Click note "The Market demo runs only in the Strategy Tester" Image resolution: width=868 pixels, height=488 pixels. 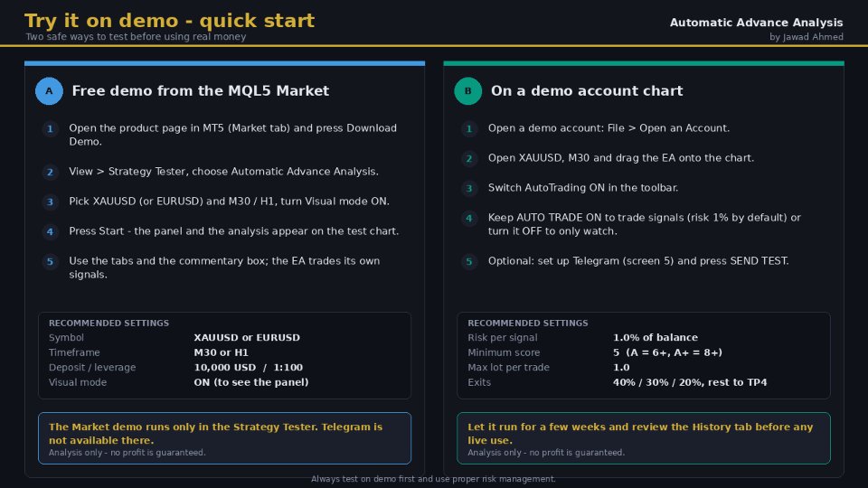[x=215, y=434]
